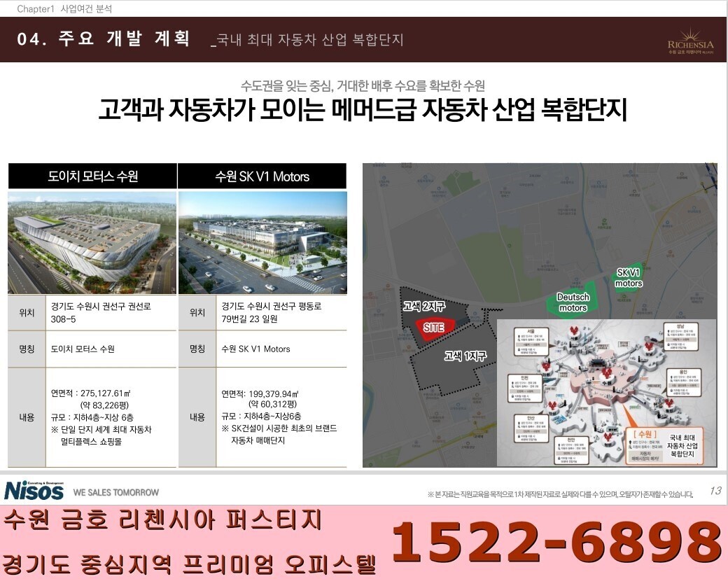The height and width of the screenshot is (579, 728).
Task: Click the 내용 label in the SK V1 Motors table
Action: pyautogui.click(x=197, y=417)
